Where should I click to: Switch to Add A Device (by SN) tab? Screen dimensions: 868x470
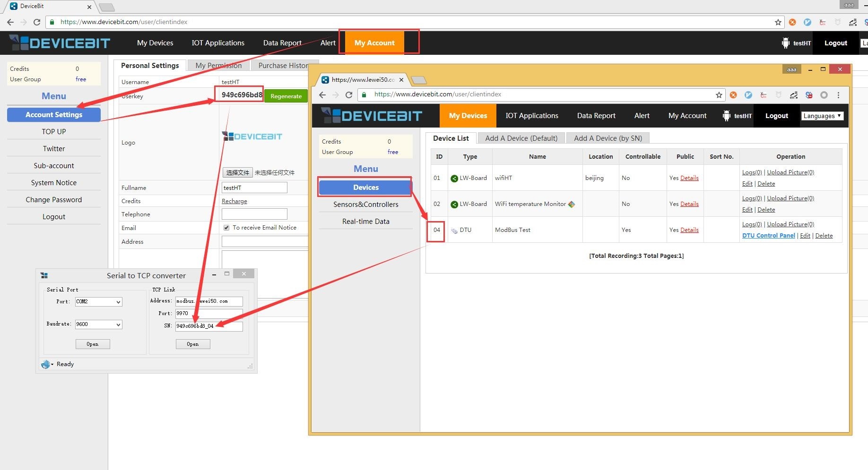click(608, 138)
